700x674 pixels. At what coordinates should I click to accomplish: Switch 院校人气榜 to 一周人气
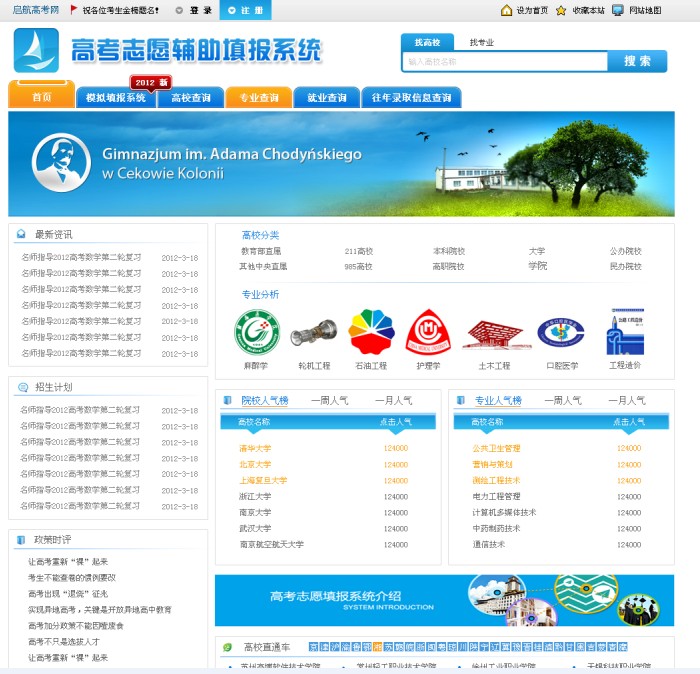tap(329, 400)
